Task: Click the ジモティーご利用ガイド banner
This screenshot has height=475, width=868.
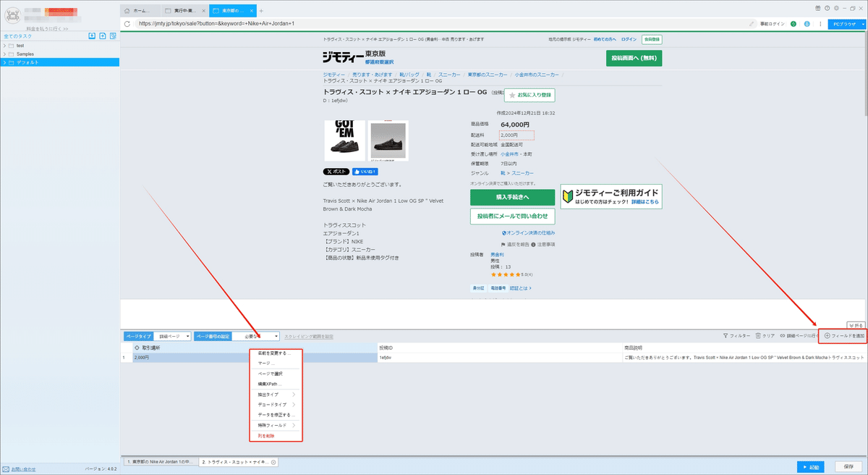Action: [611, 196]
